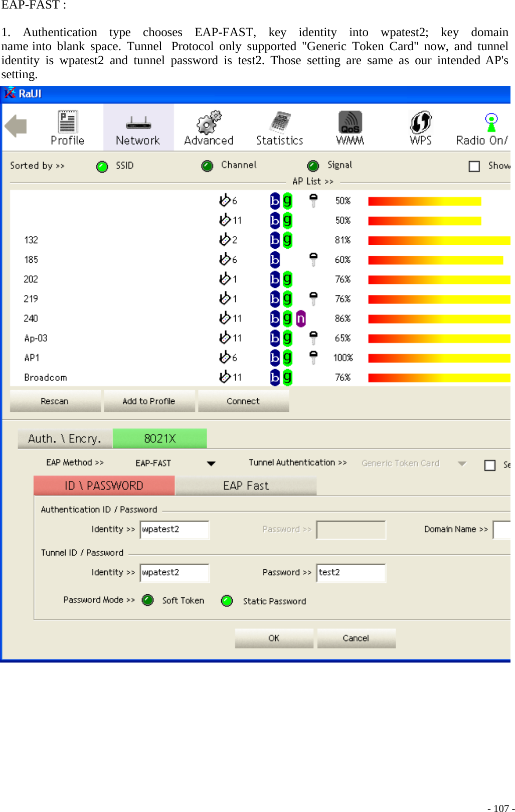
Task: Click Add to Profile button
Action: [149, 401]
